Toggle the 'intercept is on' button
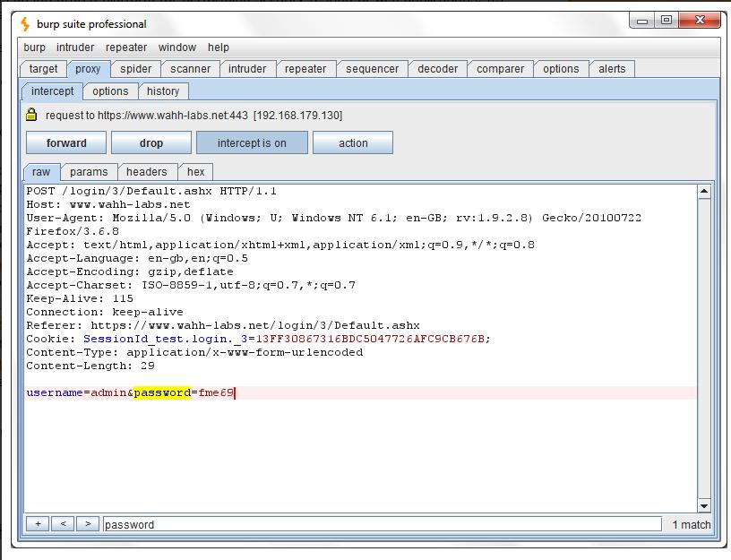The height and width of the screenshot is (560, 731). [x=252, y=142]
